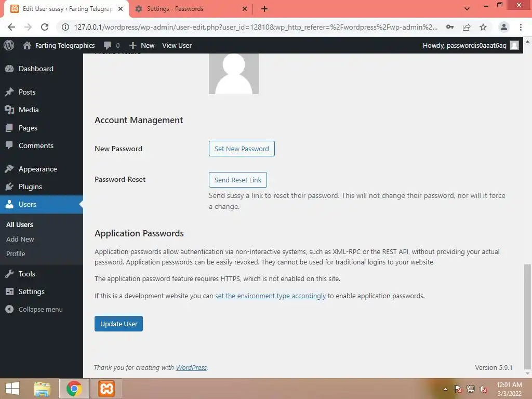Click the Chrome icon in taskbar
The image size is (532, 399).
pyautogui.click(x=74, y=389)
